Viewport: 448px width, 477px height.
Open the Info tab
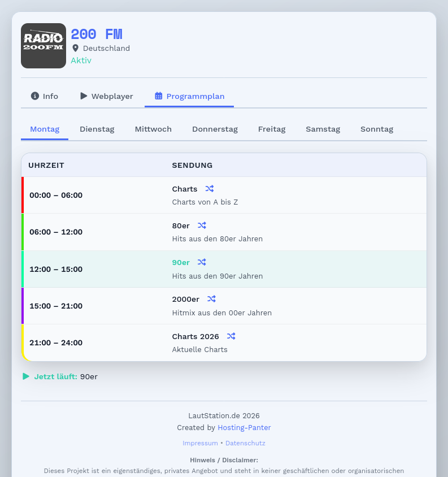(45, 96)
